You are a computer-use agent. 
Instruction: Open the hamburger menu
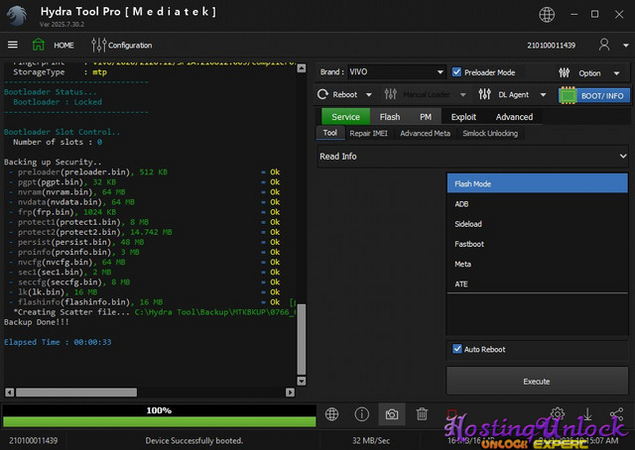12,45
